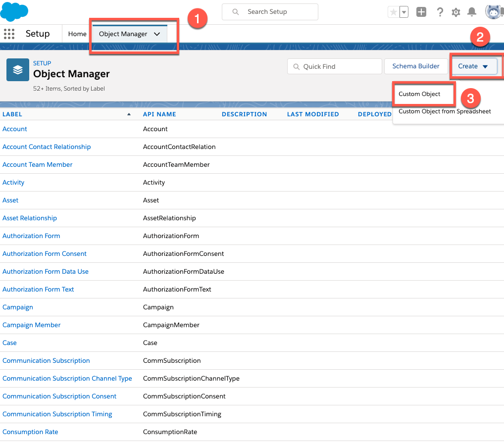Viewport: 504px width, 442px height.
Task: Expand the favorites list dropdown arrow
Action: (x=403, y=12)
